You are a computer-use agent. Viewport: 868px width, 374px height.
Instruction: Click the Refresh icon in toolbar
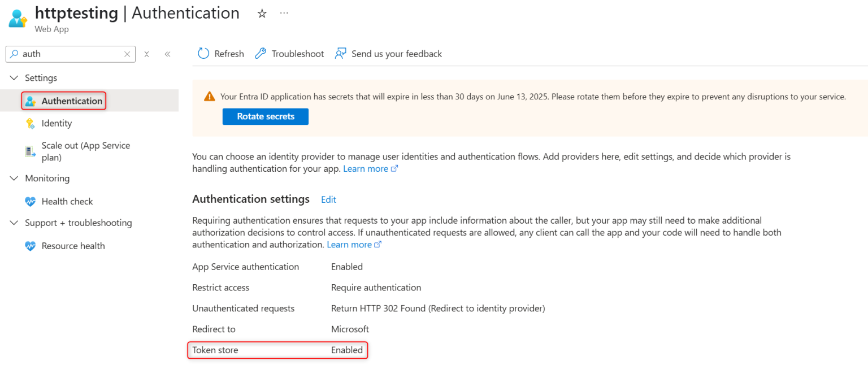(203, 54)
